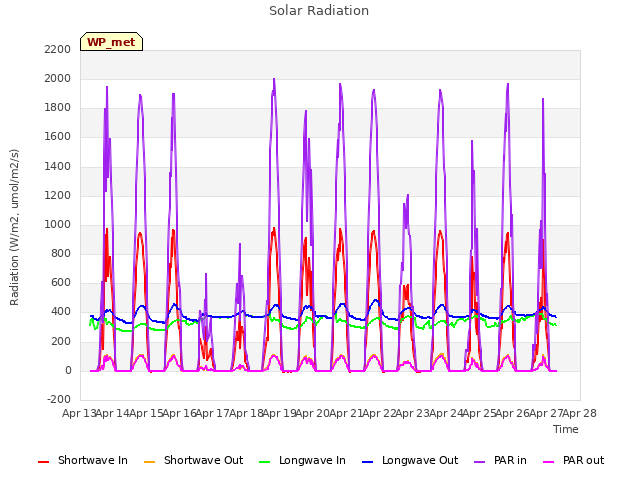This screenshot has height=480, width=640.
Task: Click the Radiation y-axis label
Action: coord(14,227)
